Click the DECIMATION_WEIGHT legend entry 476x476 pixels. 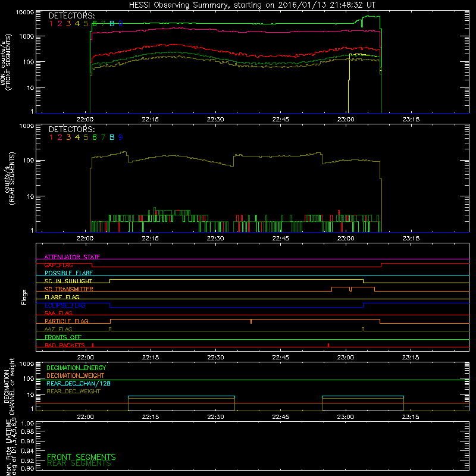(x=76, y=375)
